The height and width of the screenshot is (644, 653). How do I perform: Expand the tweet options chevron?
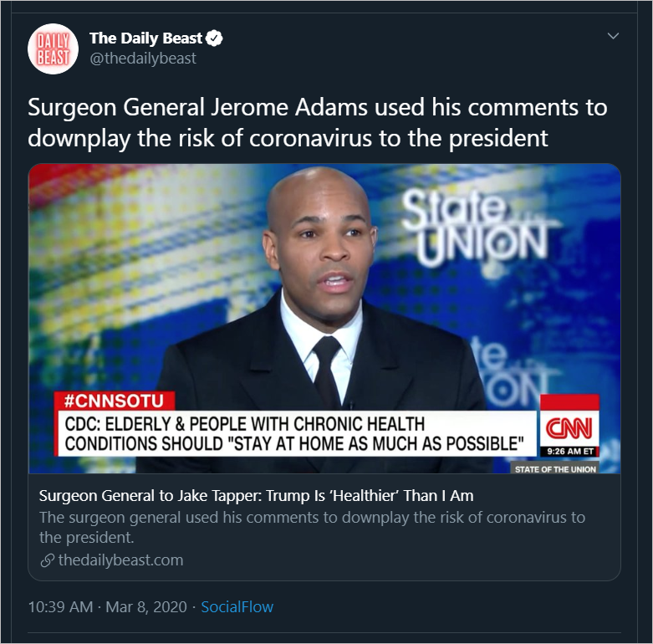[613, 36]
